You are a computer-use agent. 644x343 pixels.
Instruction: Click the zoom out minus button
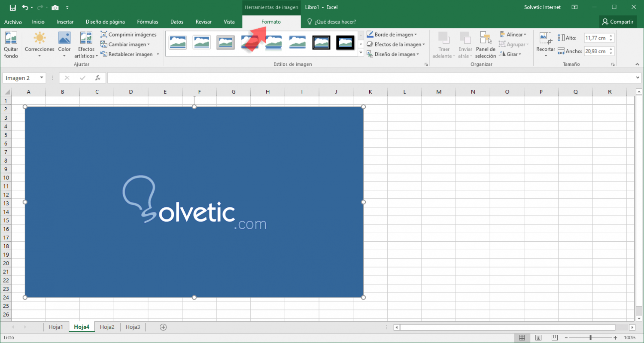pyautogui.click(x=566, y=337)
